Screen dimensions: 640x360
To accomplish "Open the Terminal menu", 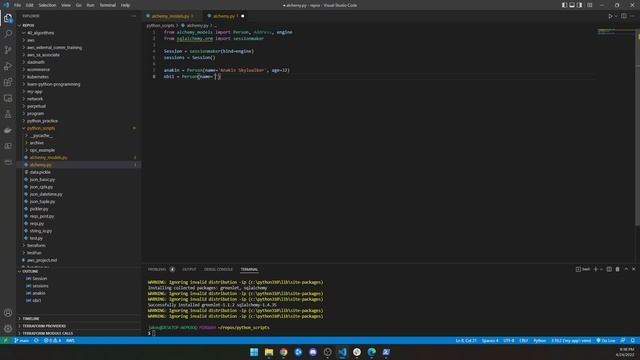I will pyautogui.click(x=108, y=5).
